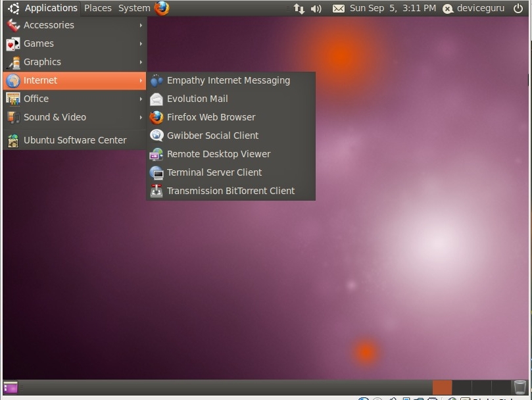Image resolution: width=532 pixels, height=400 pixels.
Task: Launch Gwibber Social Client via its icon
Action: click(x=157, y=136)
